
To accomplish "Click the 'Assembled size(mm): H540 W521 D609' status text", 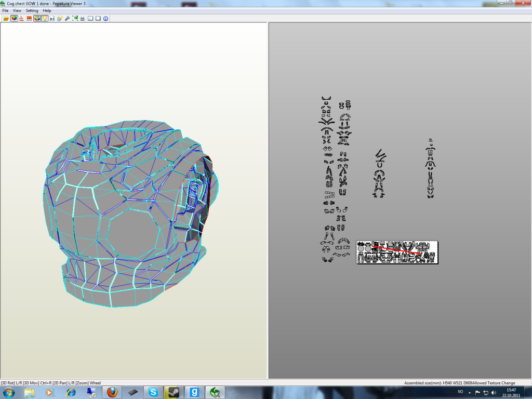I will pos(438,383).
